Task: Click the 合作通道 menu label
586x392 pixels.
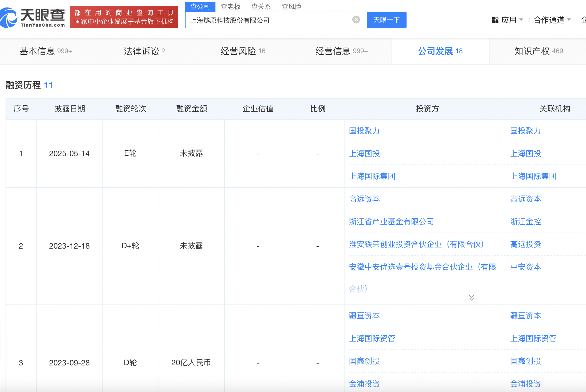Action: [x=549, y=20]
